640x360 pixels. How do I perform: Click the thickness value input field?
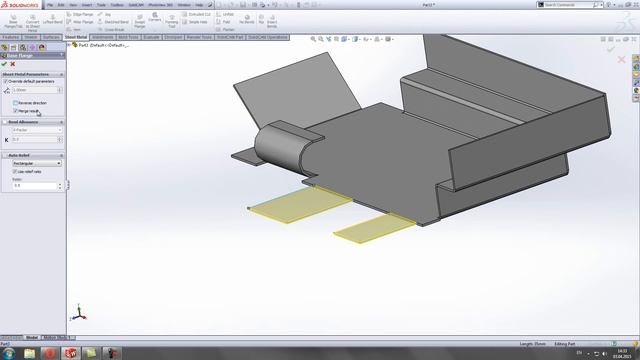pyautogui.click(x=35, y=90)
